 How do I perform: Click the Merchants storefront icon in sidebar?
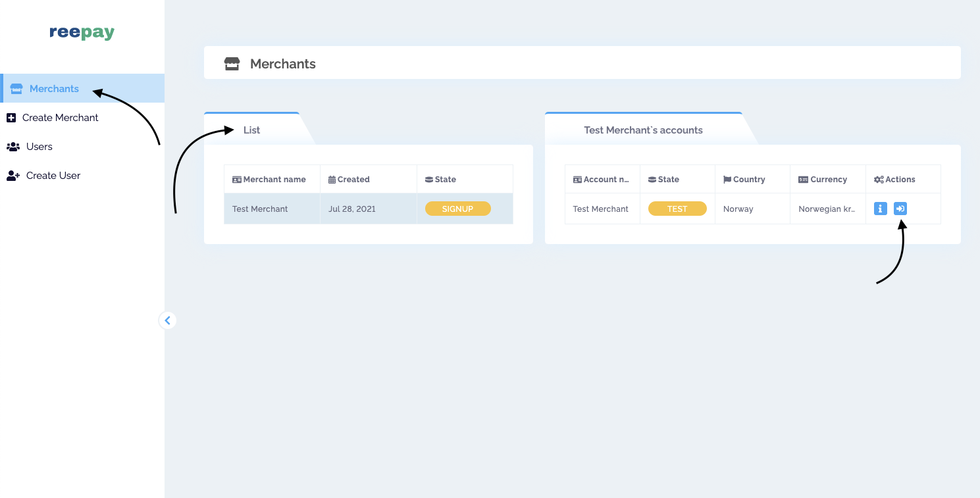(x=16, y=89)
